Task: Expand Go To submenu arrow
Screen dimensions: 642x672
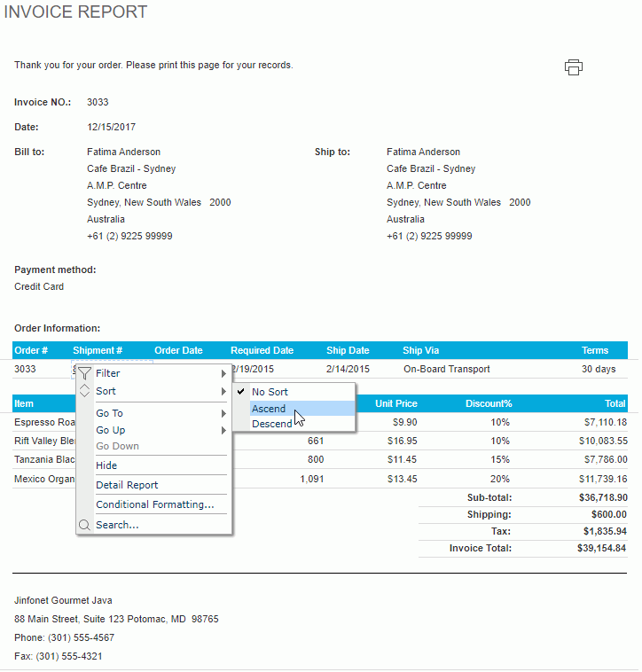Action: (x=223, y=413)
